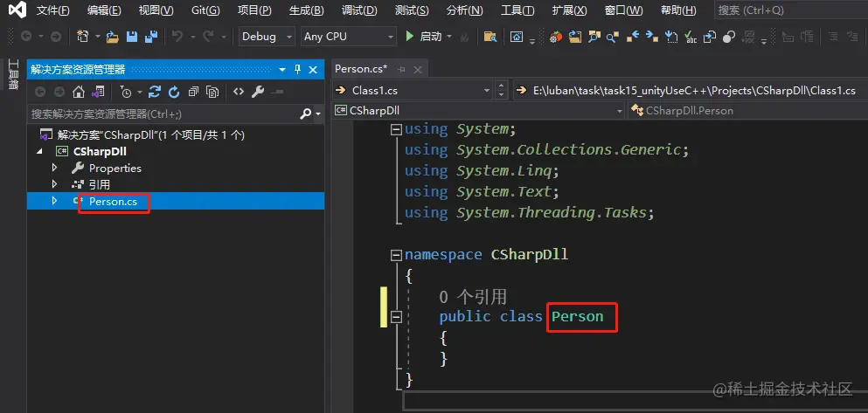
Task: Open the Debug configuration dropdown
Action: [x=267, y=37]
